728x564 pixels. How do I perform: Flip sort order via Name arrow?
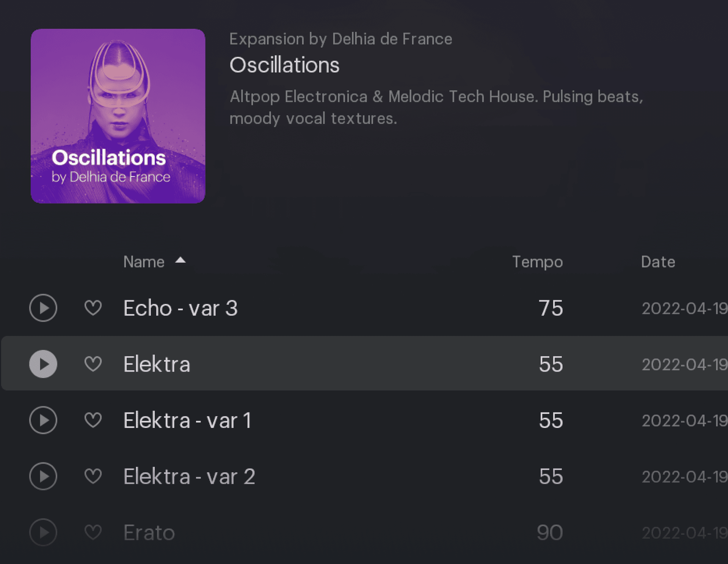[x=180, y=260]
